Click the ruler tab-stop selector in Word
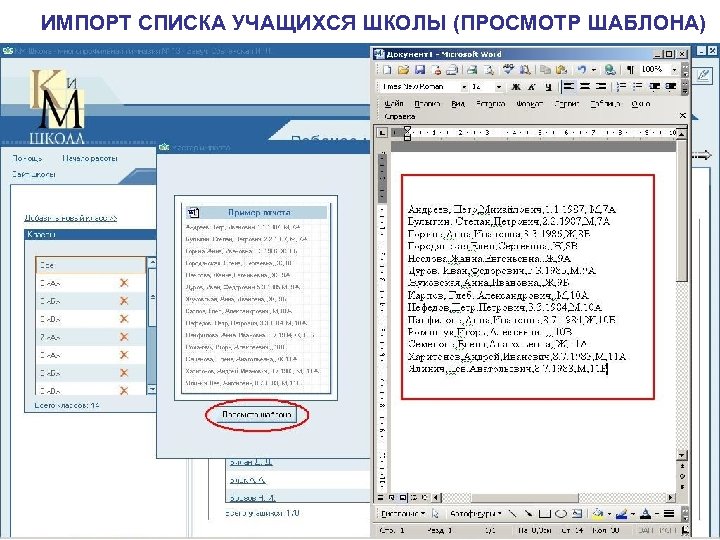 382,133
